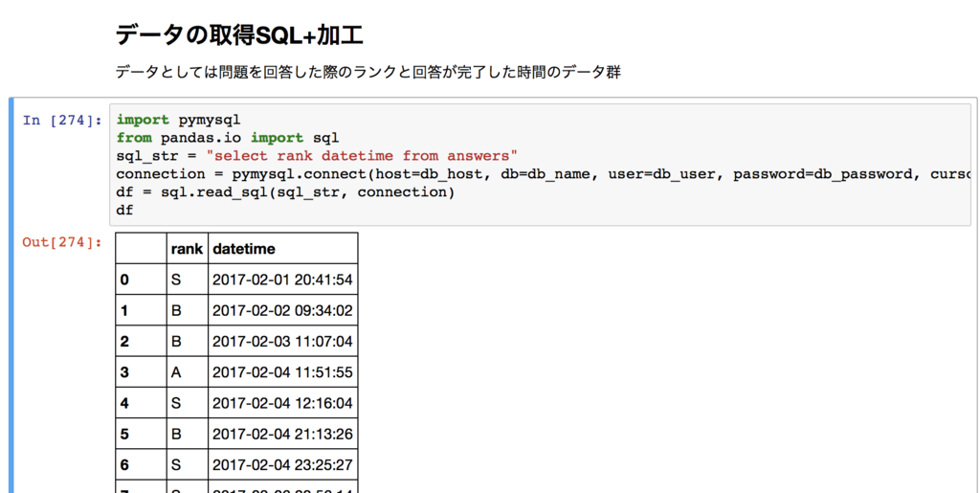The image size is (980, 493).
Task: Click rank value S in row 6
Action: point(187,465)
